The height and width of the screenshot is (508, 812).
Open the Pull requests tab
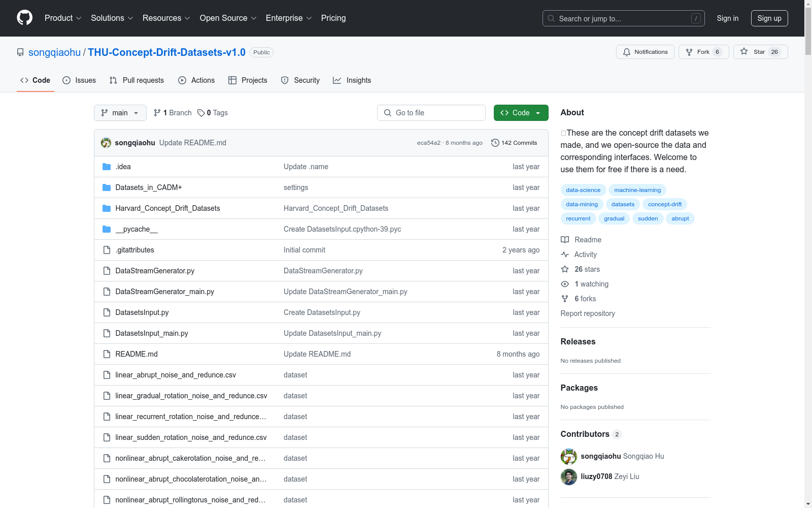click(x=137, y=80)
